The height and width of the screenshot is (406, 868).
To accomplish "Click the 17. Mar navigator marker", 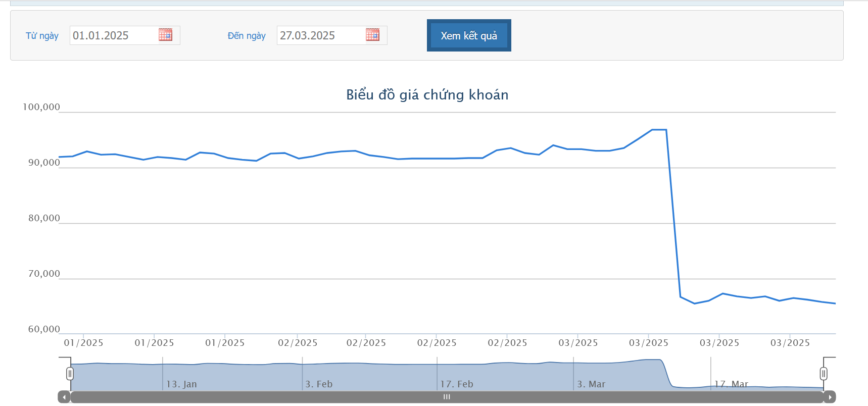I will point(731,384).
